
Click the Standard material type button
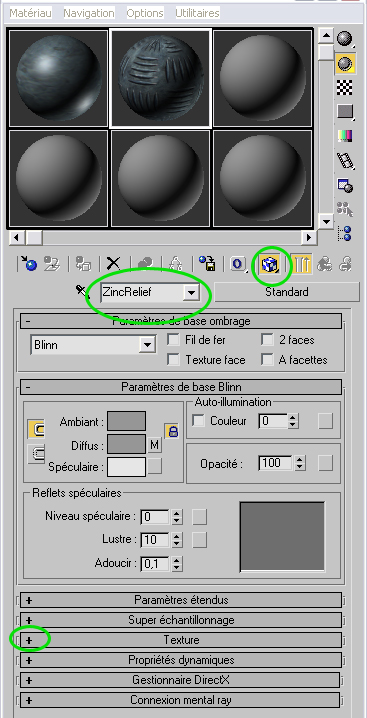point(287,292)
